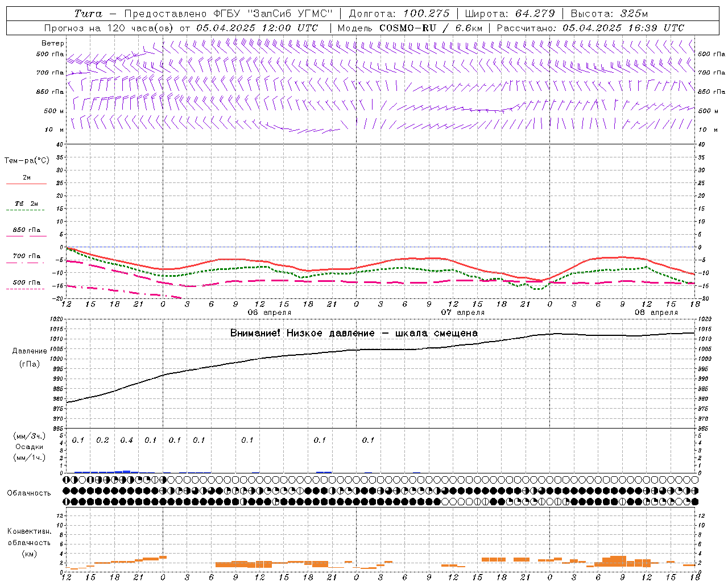728x582 pixels.
Task: Click the "(гПа)" unit label under Давление
Action: point(30,364)
